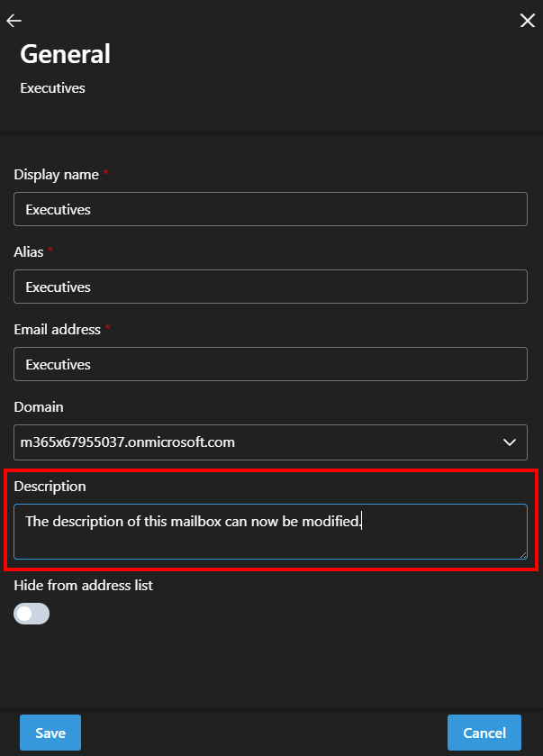Click the "Description" field label
The width and height of the screenshot is (543, 756).
(50, 487)
